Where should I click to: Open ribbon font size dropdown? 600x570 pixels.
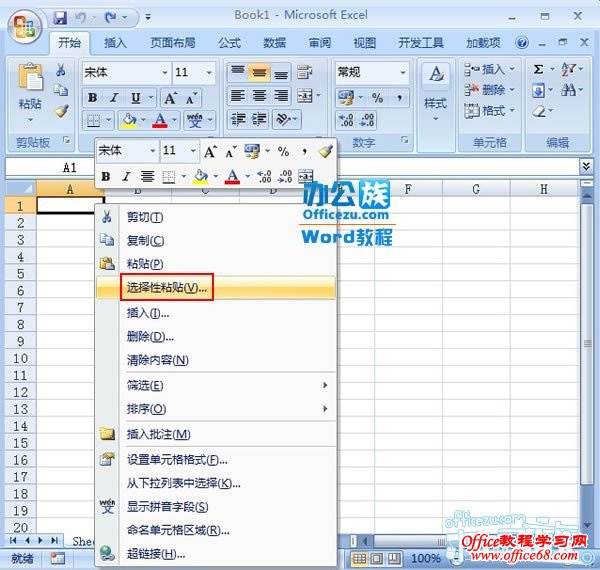click(209, 72)
